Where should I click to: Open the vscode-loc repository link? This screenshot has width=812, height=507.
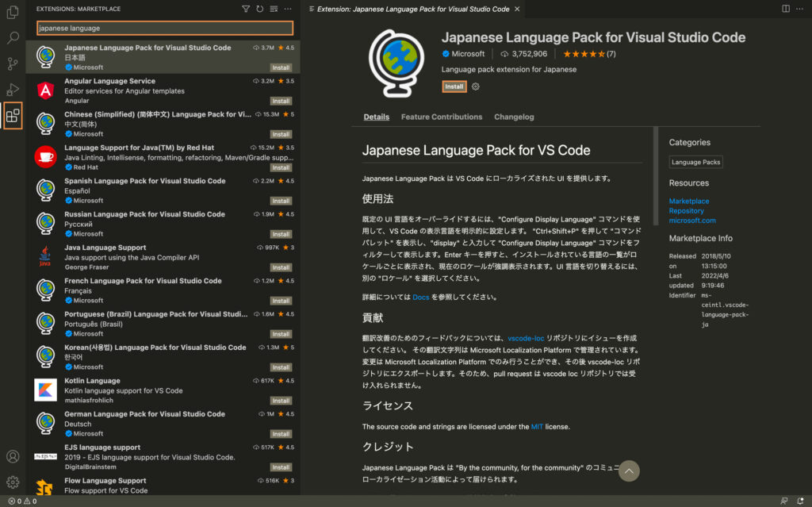click(x=526, y=338)
